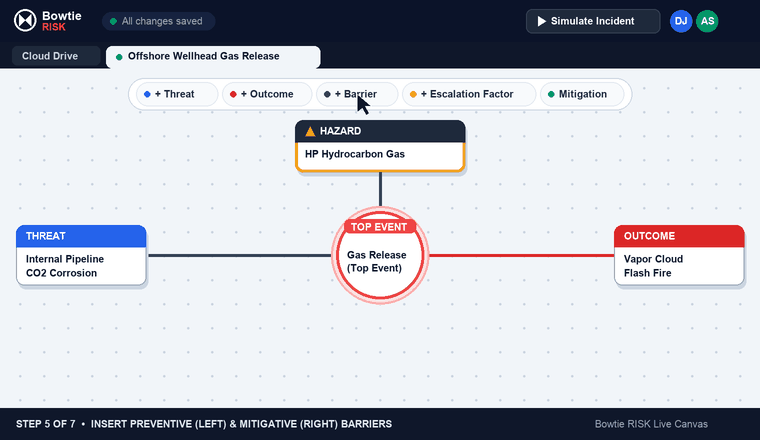
Task: Switch to the Cloud Drive tab
Action: click(56, 56)
